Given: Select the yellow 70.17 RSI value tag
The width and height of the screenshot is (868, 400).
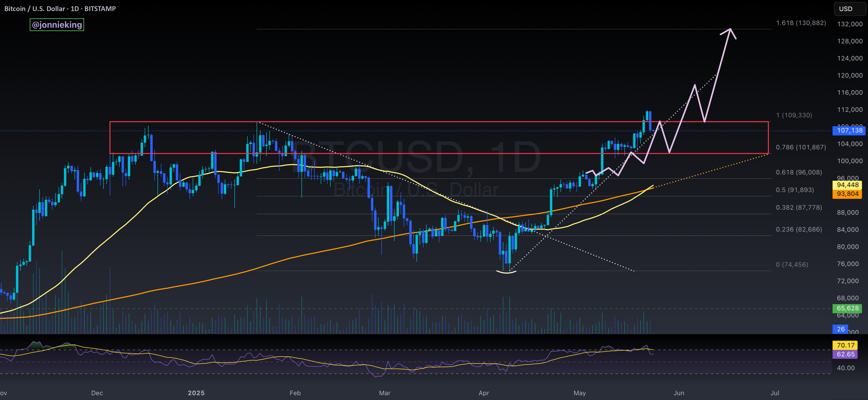Looking at the screenshot, I should tap(845, 345).
